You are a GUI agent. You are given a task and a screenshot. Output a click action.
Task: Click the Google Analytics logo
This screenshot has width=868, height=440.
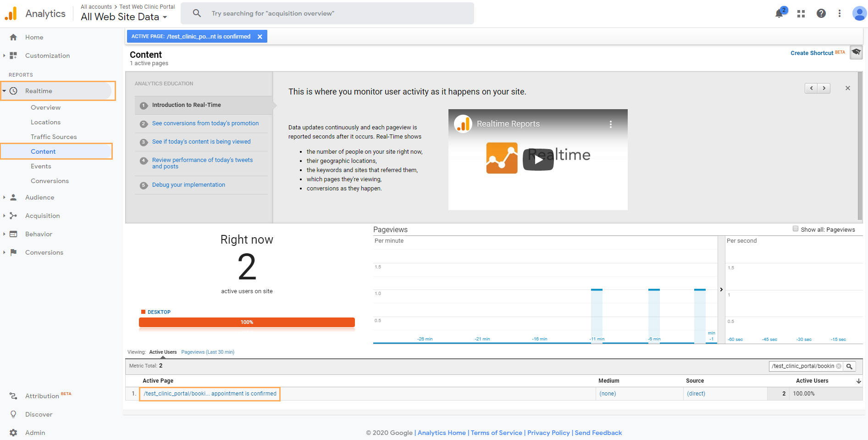[x=11, y=14]
